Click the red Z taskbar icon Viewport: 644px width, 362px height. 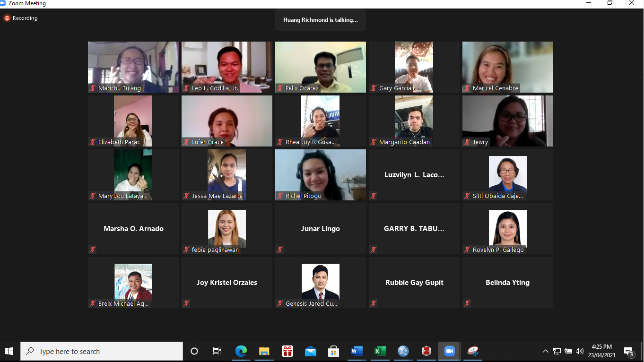(426, 351)
